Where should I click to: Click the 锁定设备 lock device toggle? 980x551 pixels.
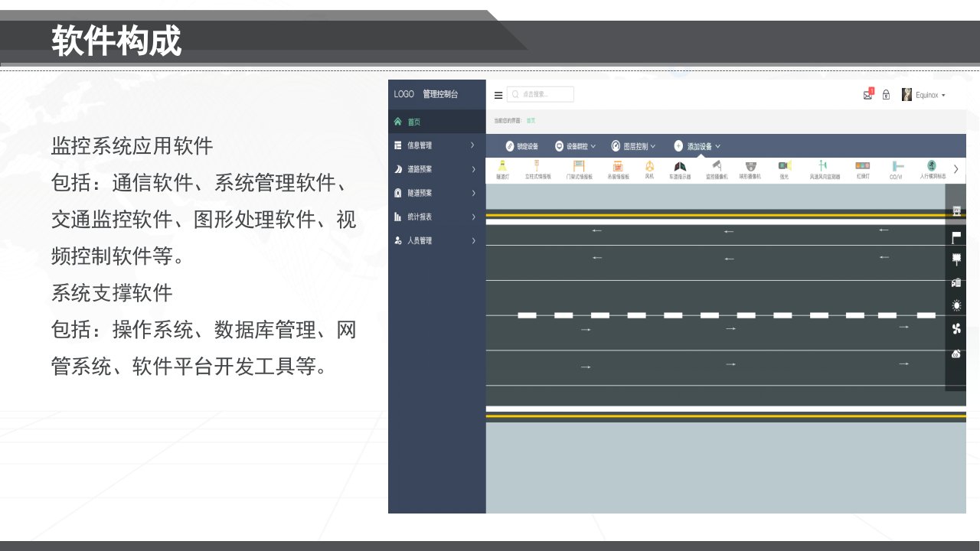522,146
